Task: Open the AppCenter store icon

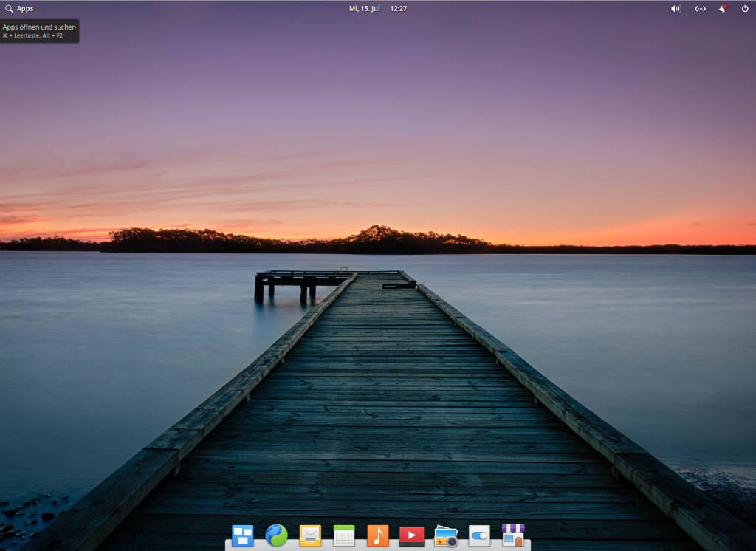Action: tap(513, 535)
